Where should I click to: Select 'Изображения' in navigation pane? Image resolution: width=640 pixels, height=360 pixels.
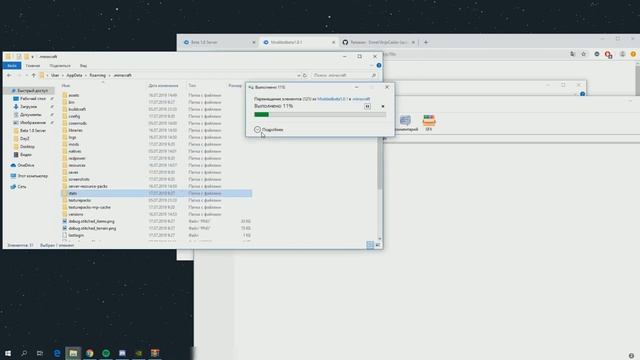pyautogui.click(x=33, y=122)
